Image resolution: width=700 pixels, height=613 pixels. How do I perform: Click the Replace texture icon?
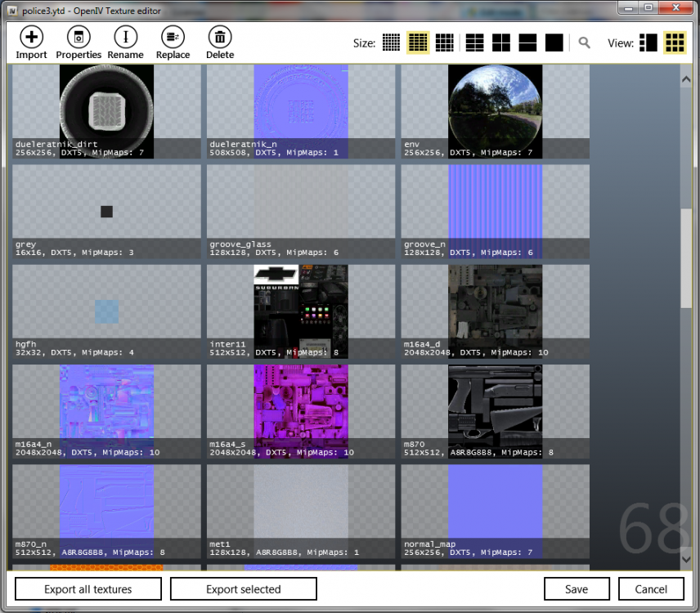point(173,37)
